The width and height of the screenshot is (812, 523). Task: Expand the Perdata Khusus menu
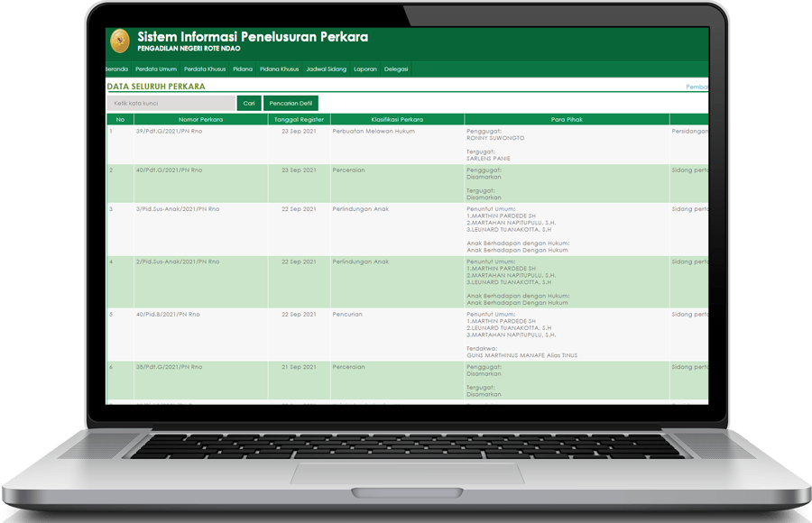click(x=205, y=69)
